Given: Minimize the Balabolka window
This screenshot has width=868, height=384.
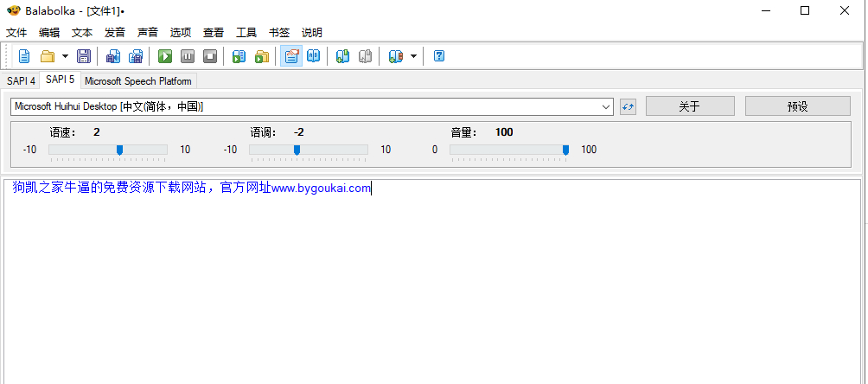Looking at the screenshot, I should tap(766, 10).
